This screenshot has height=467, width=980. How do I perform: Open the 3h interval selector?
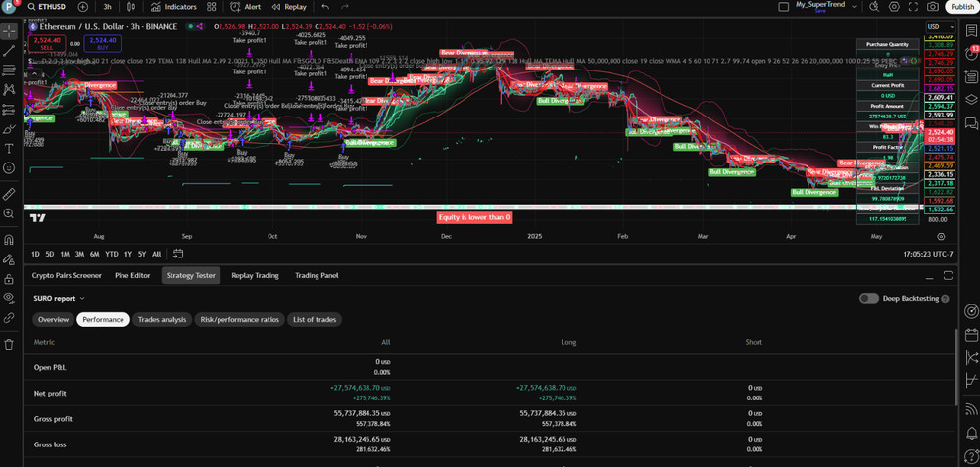[107, 7]
